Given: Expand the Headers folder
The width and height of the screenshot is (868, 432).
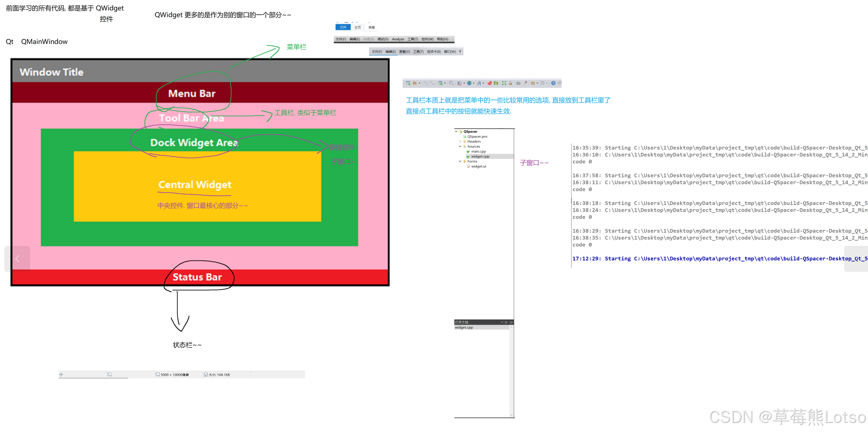Looking at the screenshot, I should pyautogui.click(x=460, y=141).
